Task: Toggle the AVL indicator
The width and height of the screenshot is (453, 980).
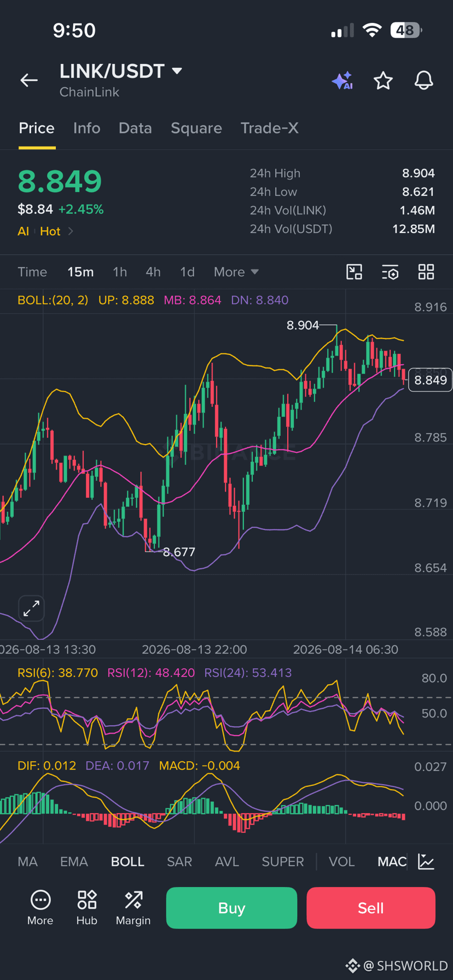Action: pyautogui.click(x=227, y=861)
